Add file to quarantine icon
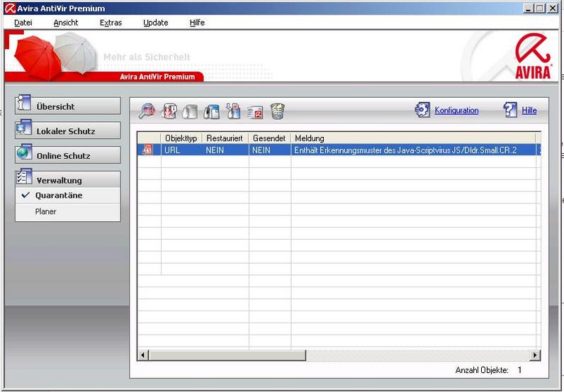The width and height of the screenshot is (564, 392). [233, 111]
